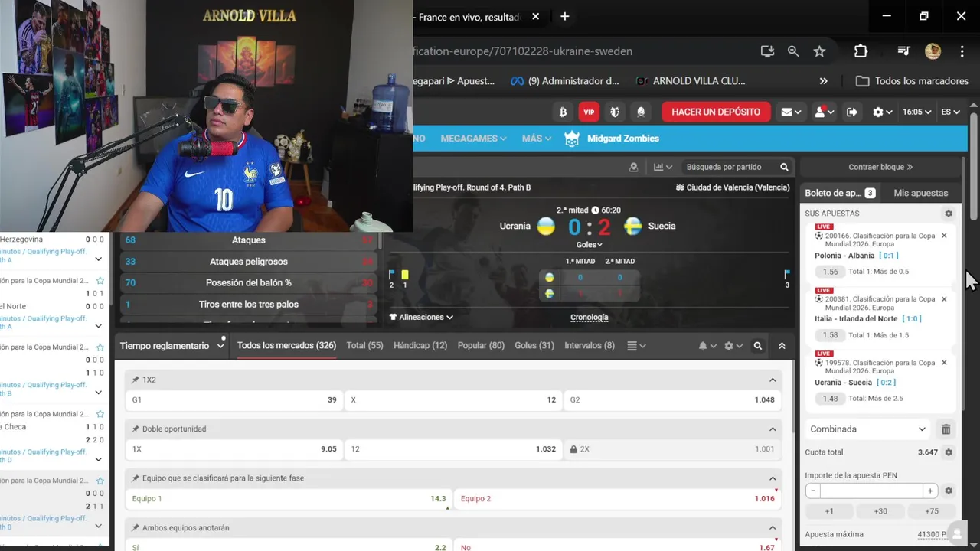This screenshot has height=551, width=980.
Task: Open the settings gear next to Cuota total
Action: point(949,452)
